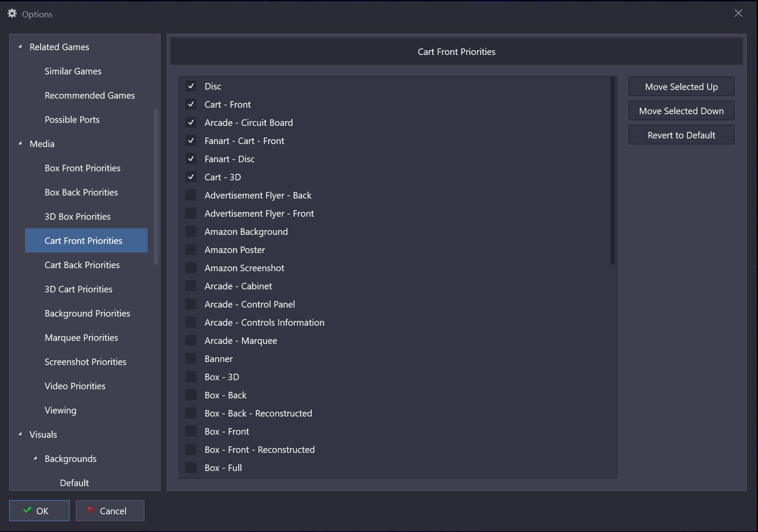Screen dimensions: 758x532
Task: Collapse the Related Games tree node
Action: pos(20,47)
